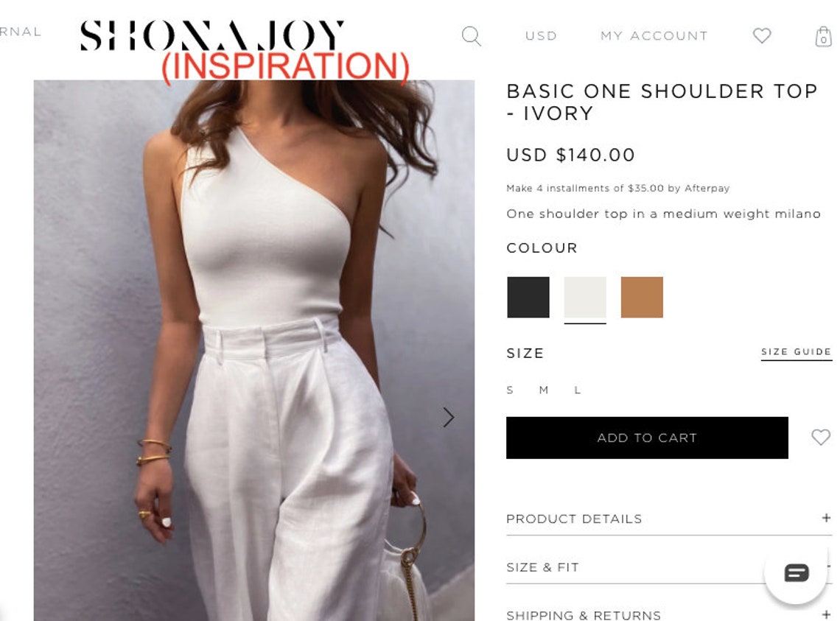Choose the black colour swatch
Image resolution: width=840 pixels, height=621 pixels.
coord(528,298)
